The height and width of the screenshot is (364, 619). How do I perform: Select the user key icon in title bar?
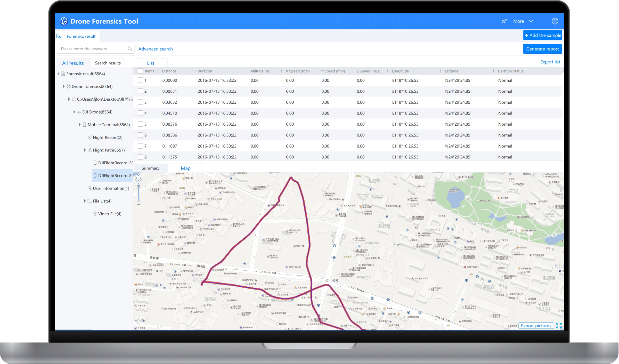(504, 21)
